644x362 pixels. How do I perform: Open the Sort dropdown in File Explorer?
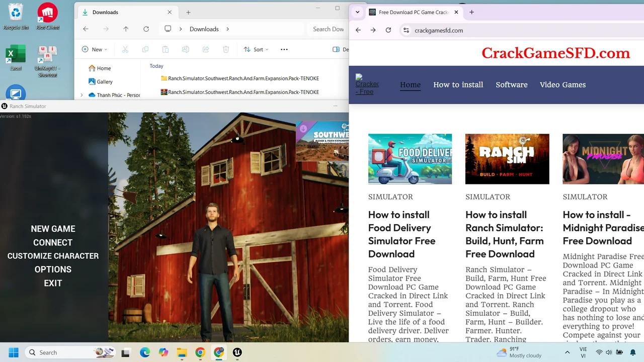click(x=256, y=49)
